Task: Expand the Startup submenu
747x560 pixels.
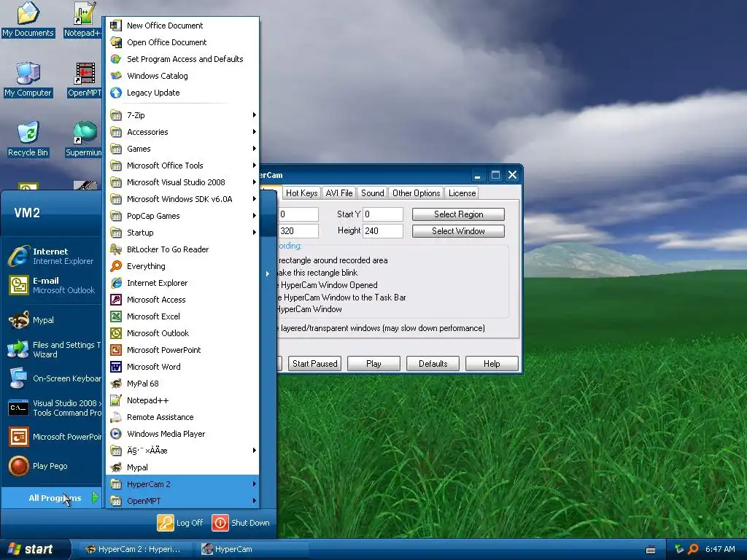Action: (x=182, y=233)
